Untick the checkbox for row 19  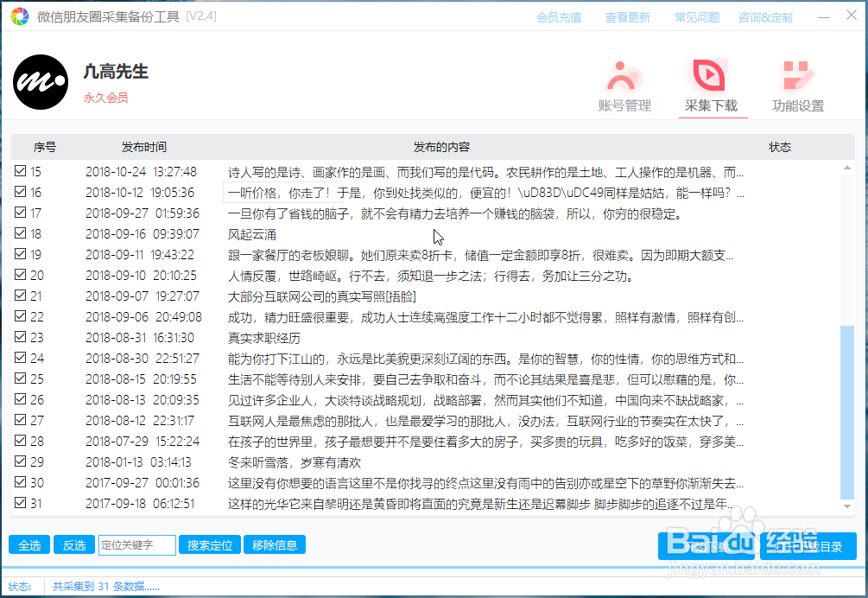pyautogui.click(x=21, y=253)
